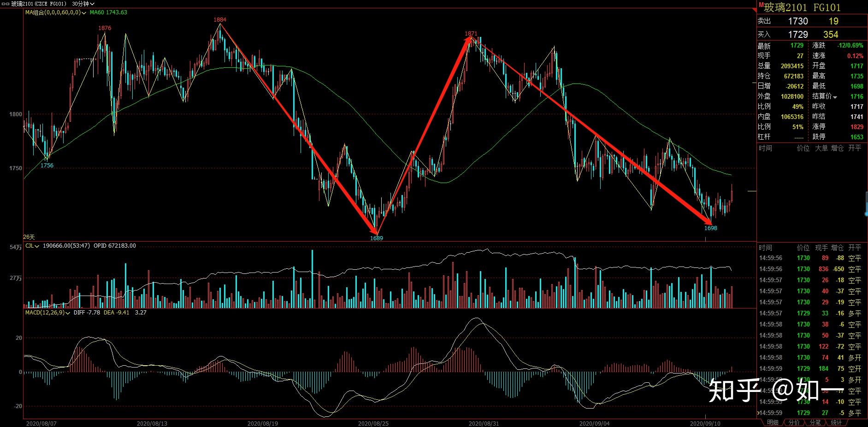Viewport: 868px width, 427px height.
Task: Click the 2020/08/25 date marker on time axis
Action: click(x=373, y=423)
